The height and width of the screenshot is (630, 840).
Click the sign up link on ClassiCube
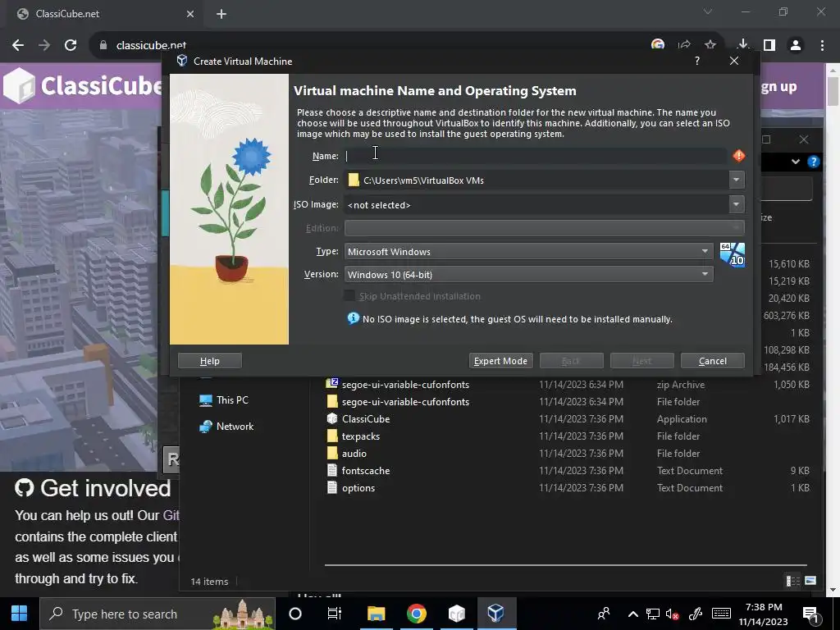(778, 86)
